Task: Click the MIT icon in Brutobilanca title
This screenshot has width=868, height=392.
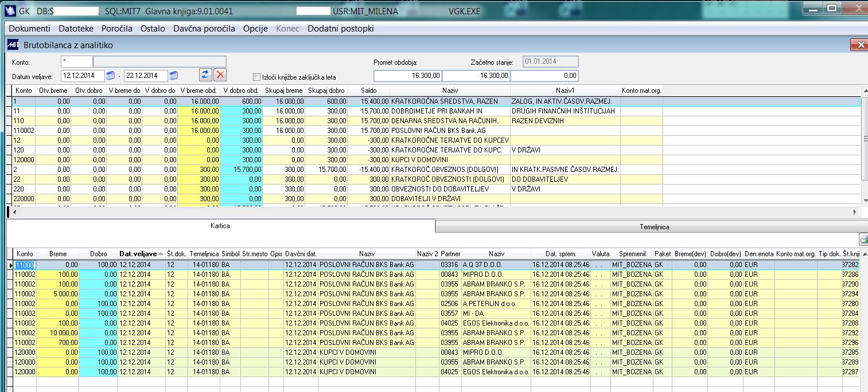Action: [13, 45]
